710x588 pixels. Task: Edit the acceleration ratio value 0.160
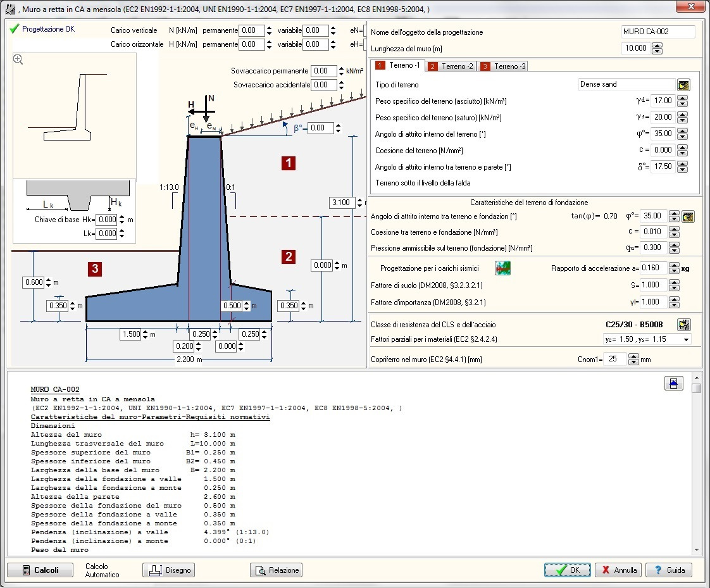tap(654, 268)
